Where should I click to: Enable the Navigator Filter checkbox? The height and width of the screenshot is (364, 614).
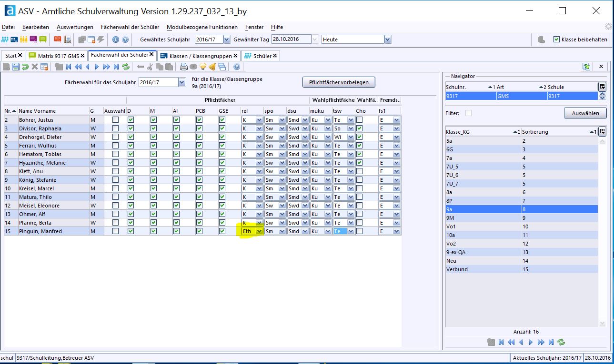tap(468, 113)
